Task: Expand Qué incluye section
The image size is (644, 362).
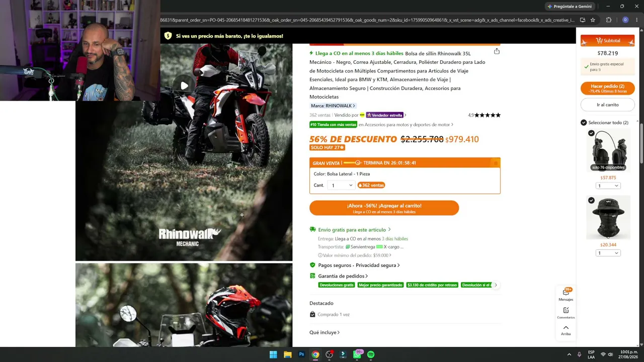Action: pyautogui.click(x=325, y=332)
